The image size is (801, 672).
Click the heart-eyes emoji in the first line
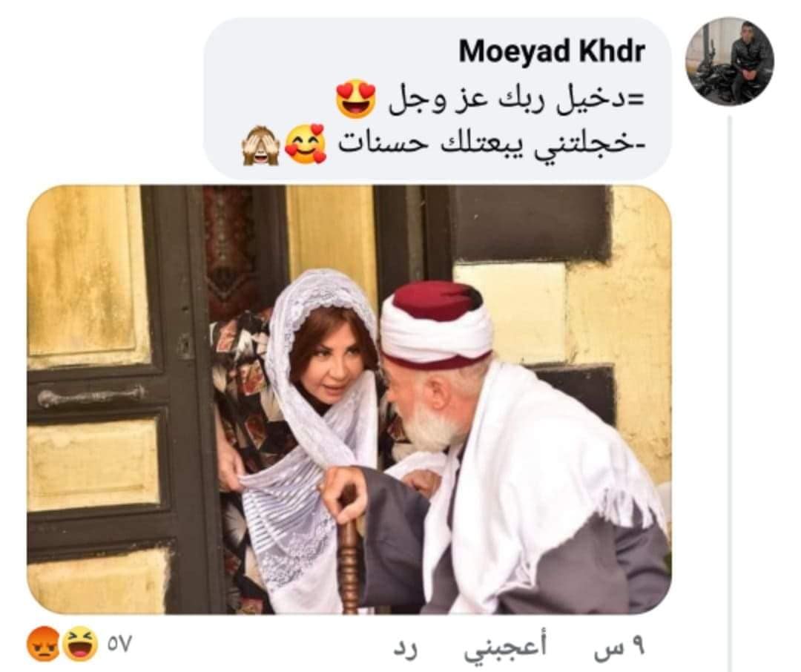(355, 98)
